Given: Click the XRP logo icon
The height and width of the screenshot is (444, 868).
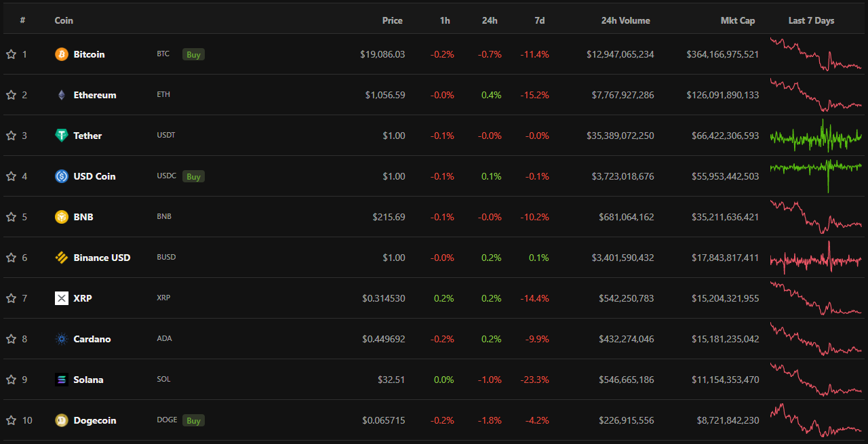Looking at the screenshot, I should (62, 298).
